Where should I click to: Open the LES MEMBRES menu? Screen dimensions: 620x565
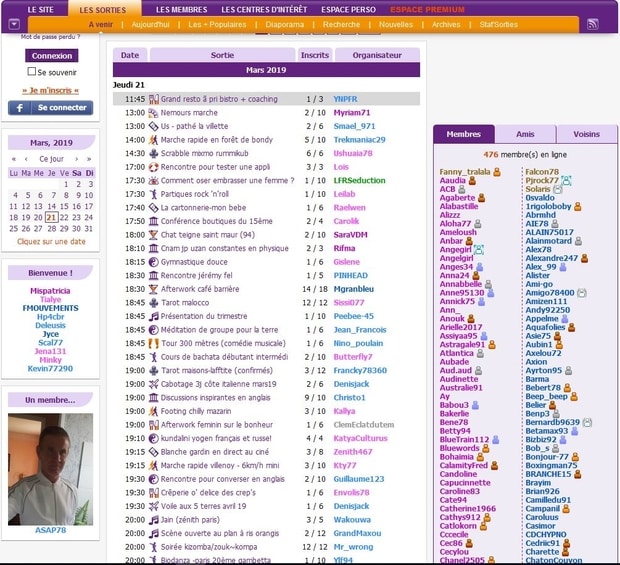coord(181,9)
